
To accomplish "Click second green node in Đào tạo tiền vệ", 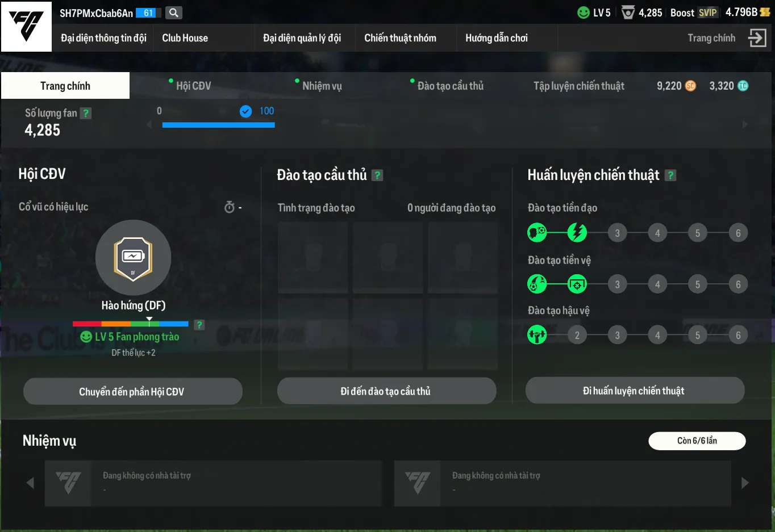I will pos(577,284).
